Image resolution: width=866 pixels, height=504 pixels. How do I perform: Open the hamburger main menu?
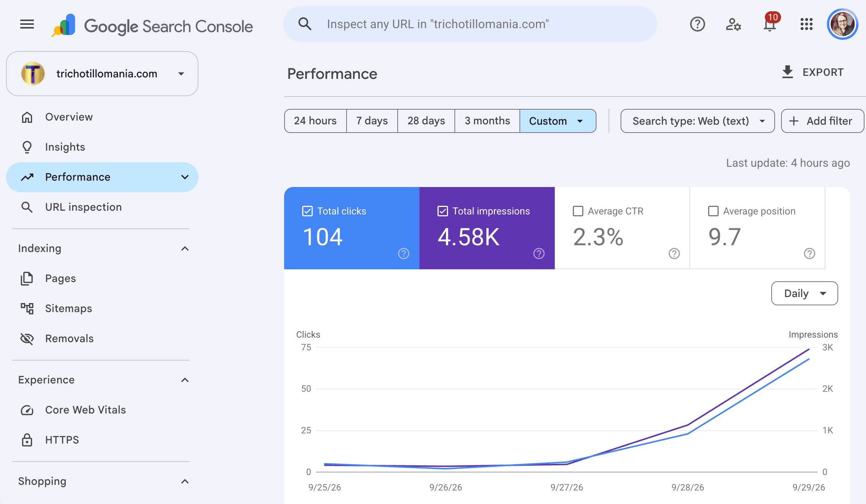click(27, 24)
